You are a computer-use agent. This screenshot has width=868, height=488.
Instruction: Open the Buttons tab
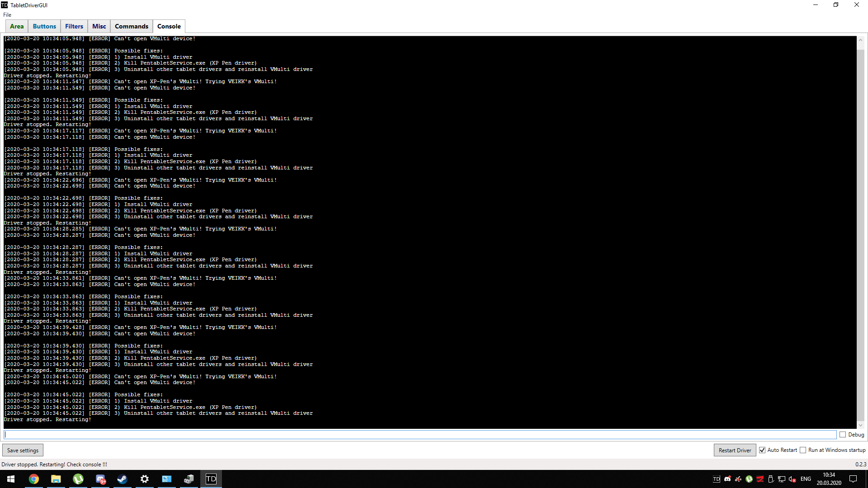44,26
